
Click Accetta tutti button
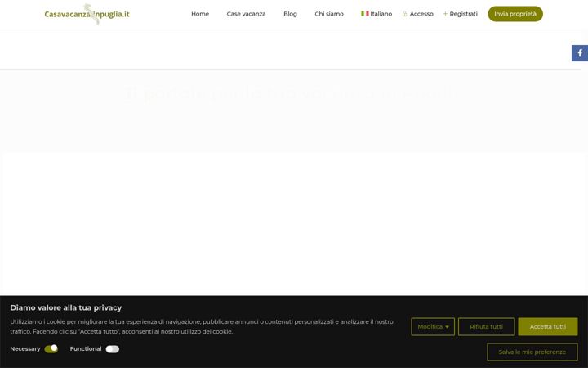[x=548, y=326]
